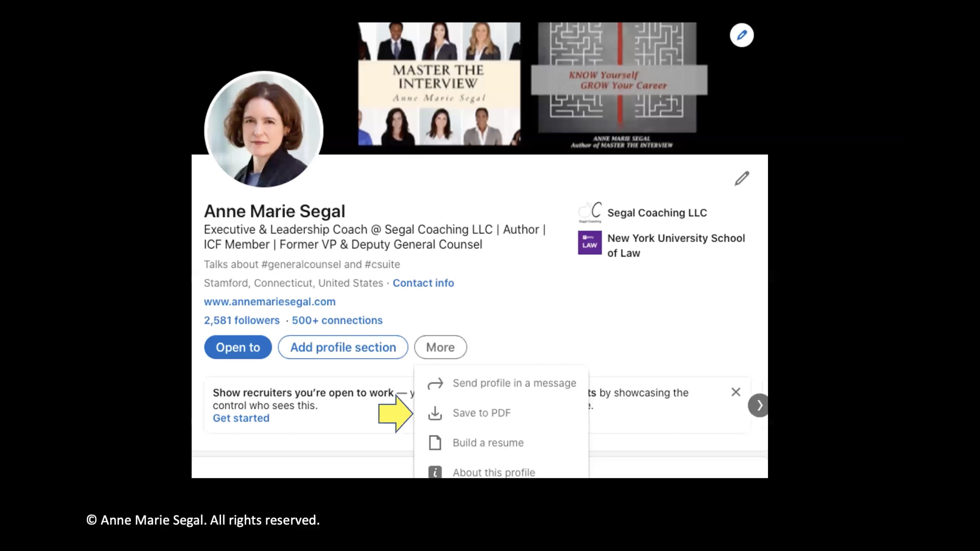980x551 pixels.
Task: Click the Save to PDF download icon
Action: click(x=435, y=413)
